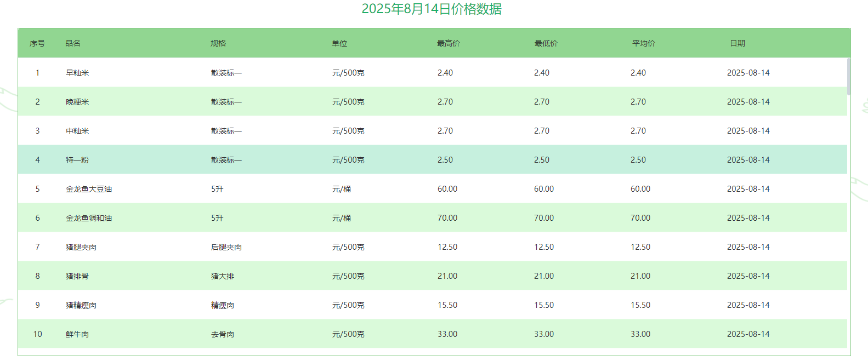Click date 2025-08-14 in 早籼米 row

[x=748, y=73]
